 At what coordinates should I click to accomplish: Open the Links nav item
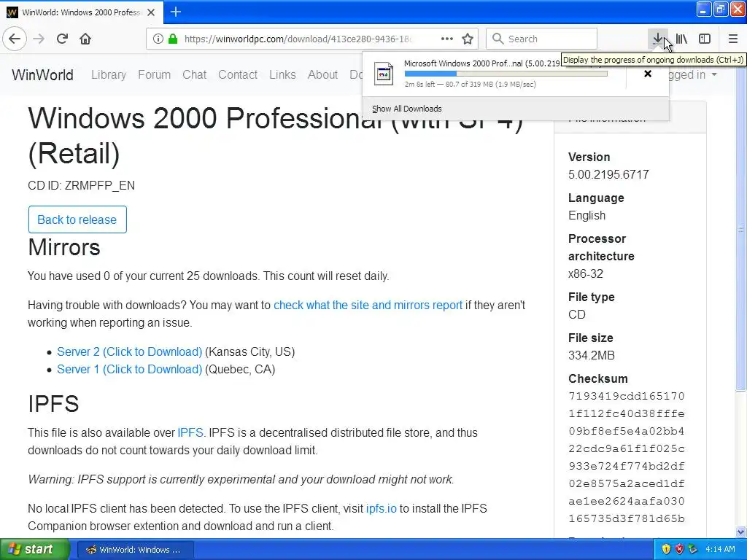pos(282,75)
